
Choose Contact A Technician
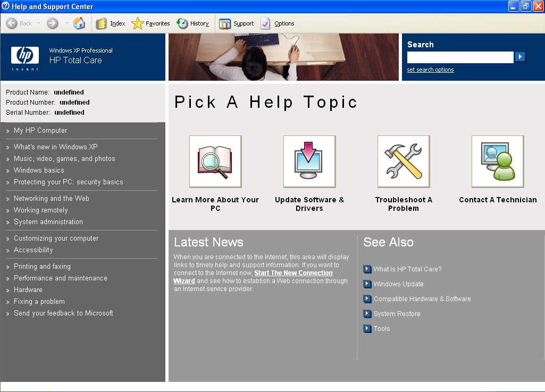(x=497, y=161)
